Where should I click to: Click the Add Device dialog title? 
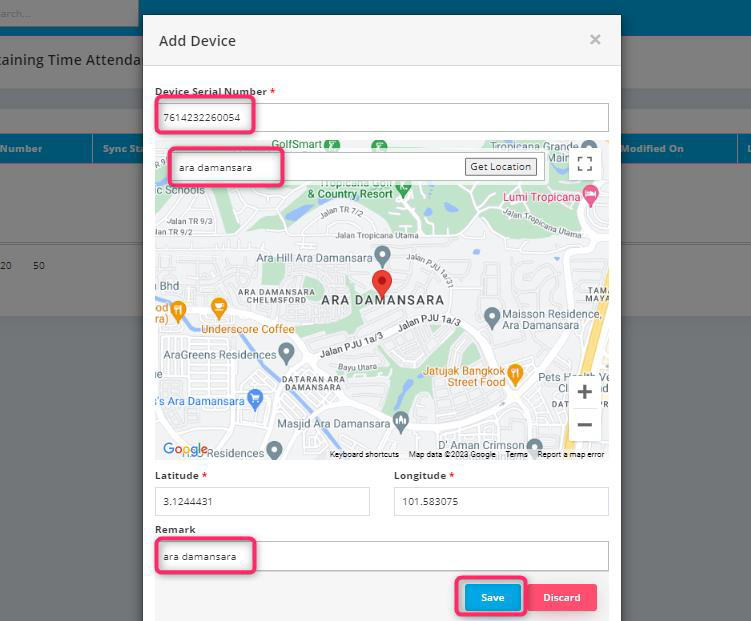tap(197, 41)
